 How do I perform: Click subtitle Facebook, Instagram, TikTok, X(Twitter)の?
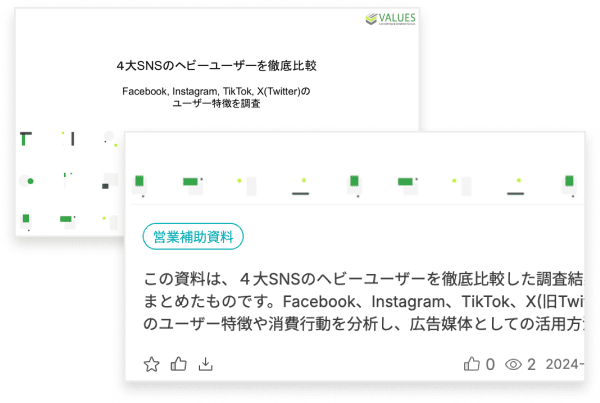tap(216, 91)
